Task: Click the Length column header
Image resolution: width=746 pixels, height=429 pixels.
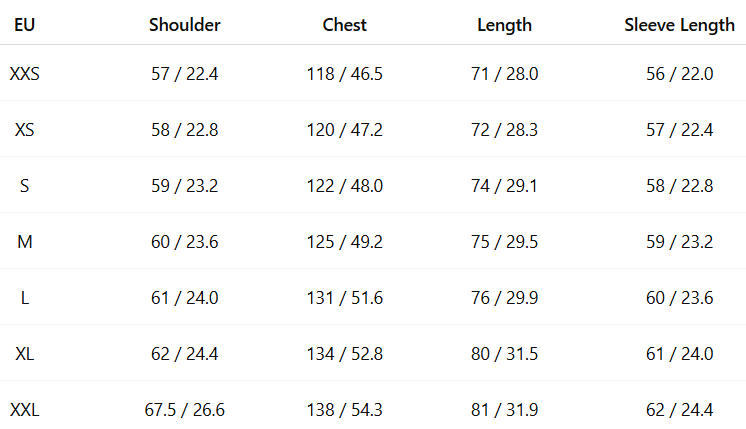Action: pyautogui.click(x=505, y=25)
